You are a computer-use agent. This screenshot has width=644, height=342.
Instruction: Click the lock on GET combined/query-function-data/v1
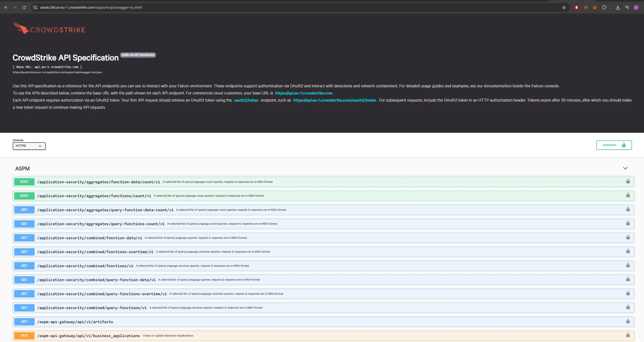click(628, 279)
